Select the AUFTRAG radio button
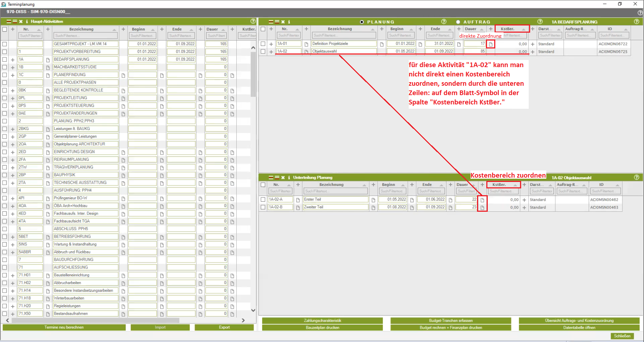This screenshot has height=342, width=644. (458, 22)
